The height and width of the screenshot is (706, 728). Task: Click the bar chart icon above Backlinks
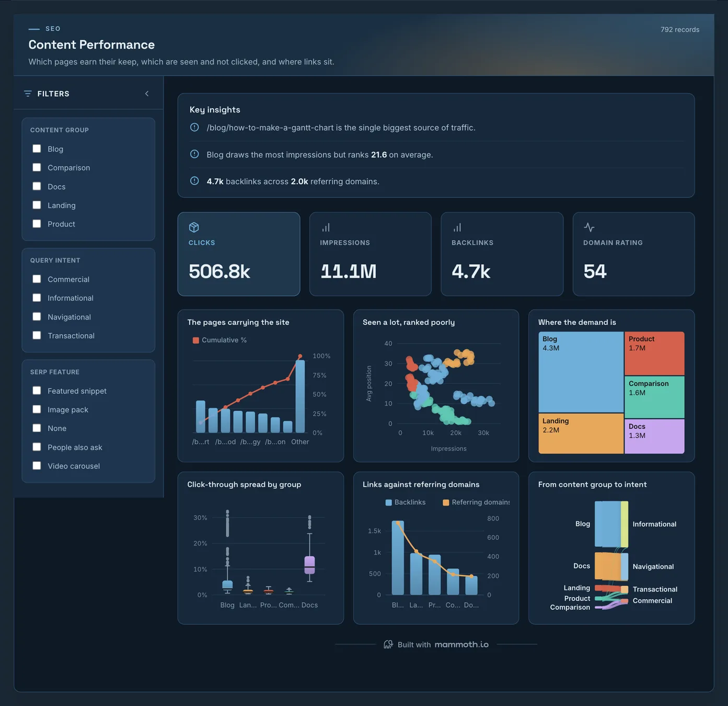[x=457, y=227]
